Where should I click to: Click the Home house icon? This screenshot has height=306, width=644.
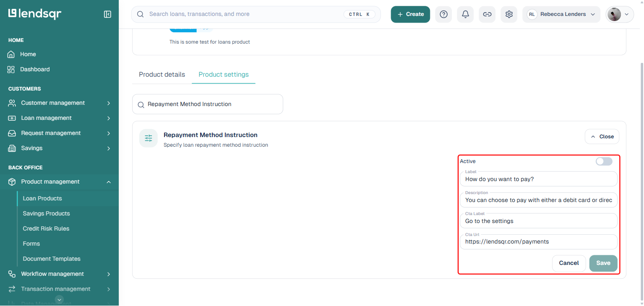pyautogui.click(x=11, y=54)
